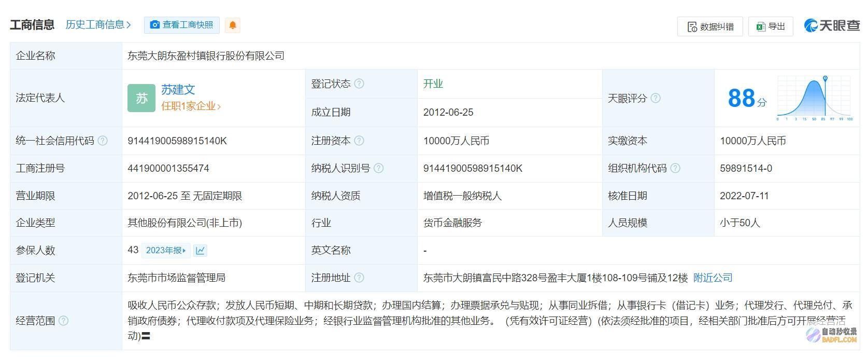Click help icon next to 注册资本
The image size is (868, 357).
click(359, 141)
